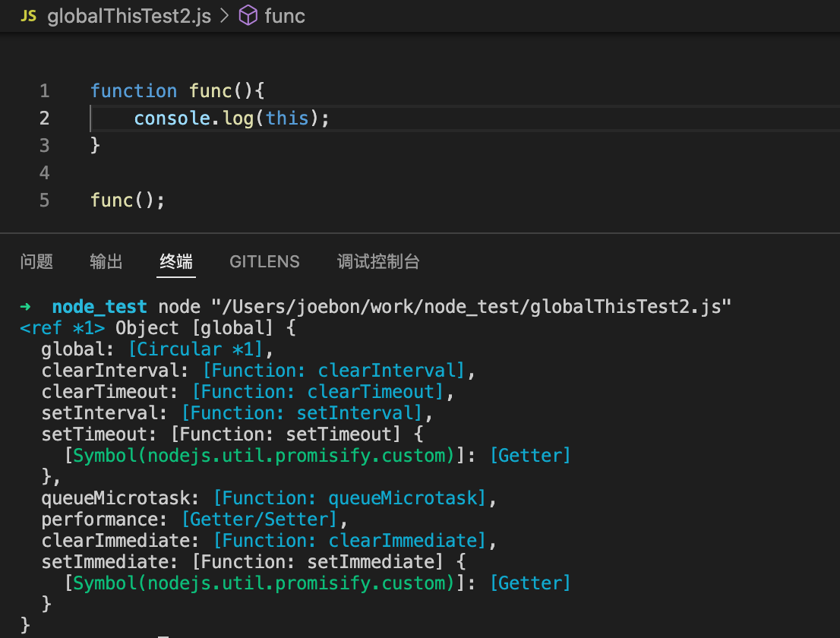Click '<ref *1>' in terminal output
Screen dimensions: 840x638
pos(62,328)
